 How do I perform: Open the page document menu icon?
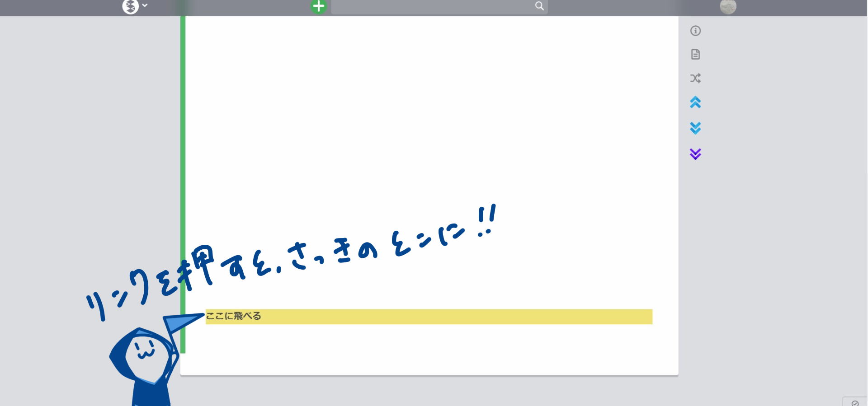tap(695, 54)
